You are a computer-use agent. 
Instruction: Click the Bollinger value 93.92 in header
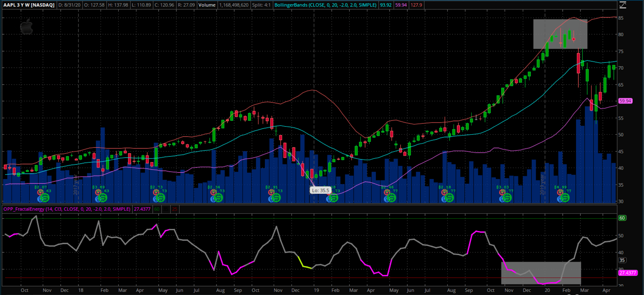(386, 5)
